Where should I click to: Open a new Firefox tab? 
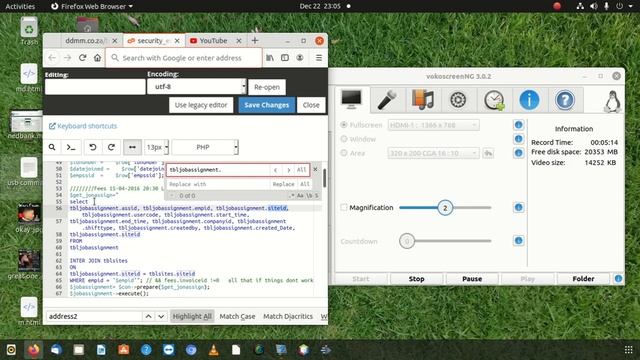(x=255, y=40)
